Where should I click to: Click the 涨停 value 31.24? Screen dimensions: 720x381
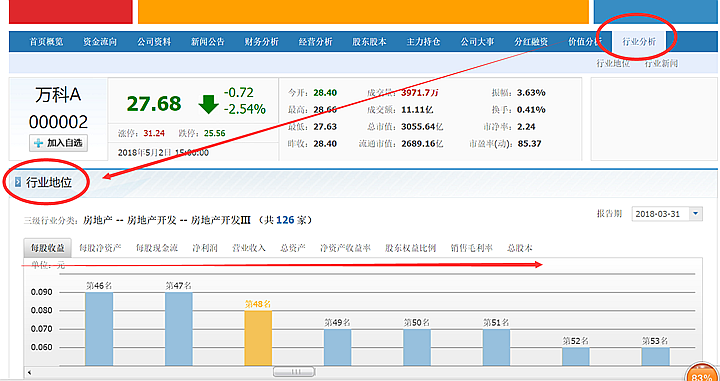(x=154, y=134)
